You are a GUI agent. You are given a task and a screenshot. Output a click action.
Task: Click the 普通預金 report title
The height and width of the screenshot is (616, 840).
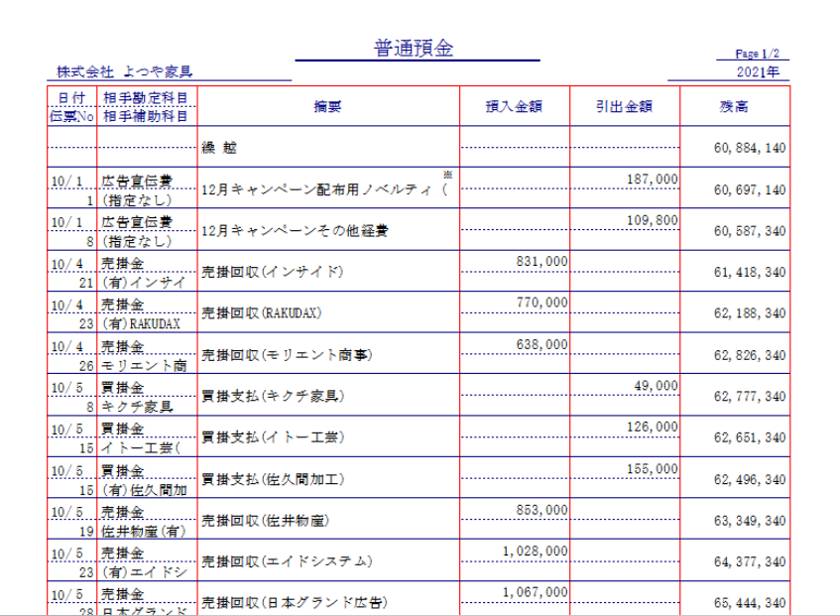(x=414, y=50)
